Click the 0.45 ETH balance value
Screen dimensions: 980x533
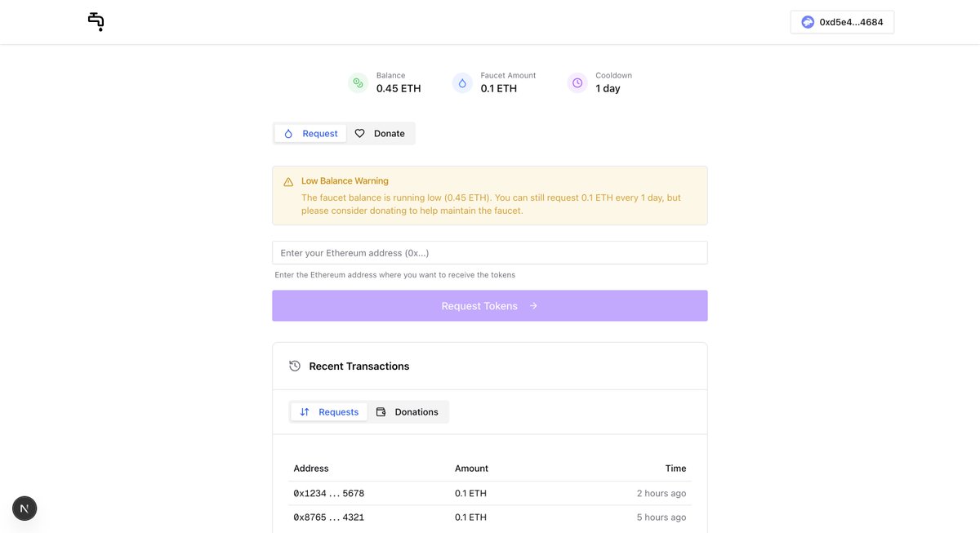[x=399, y=88]
